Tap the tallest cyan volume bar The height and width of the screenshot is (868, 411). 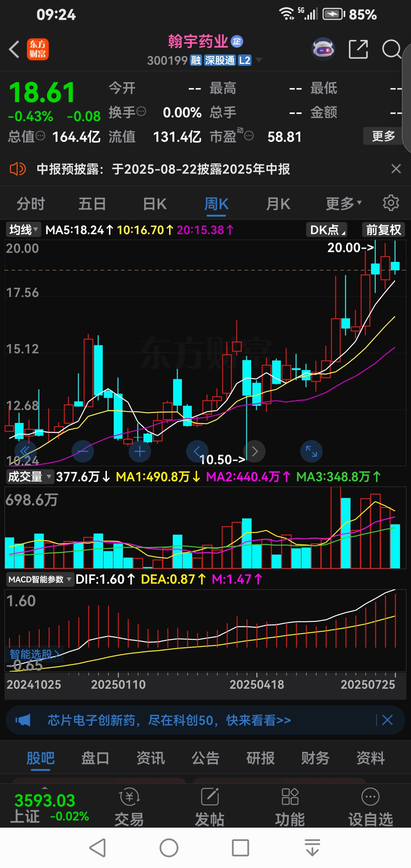tap(346, 533)
